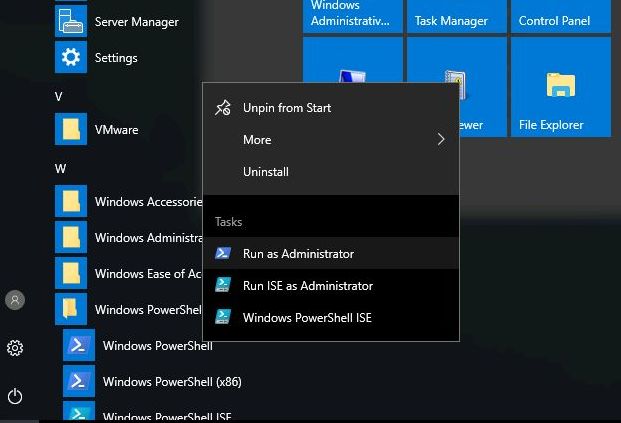Click the Windows PowerShell ISE app icon in list
The height and width of the screenshot is (423, 621).
click(79, 411)
